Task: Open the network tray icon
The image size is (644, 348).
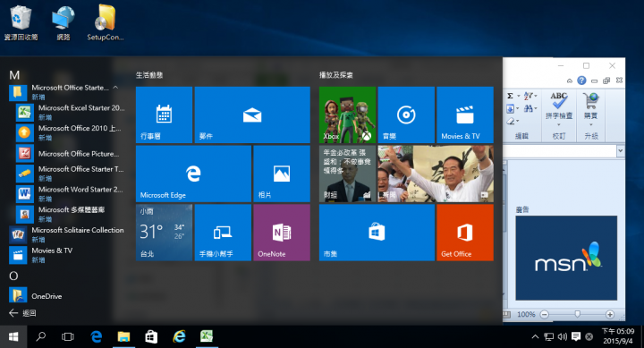Action: [548, 337]
